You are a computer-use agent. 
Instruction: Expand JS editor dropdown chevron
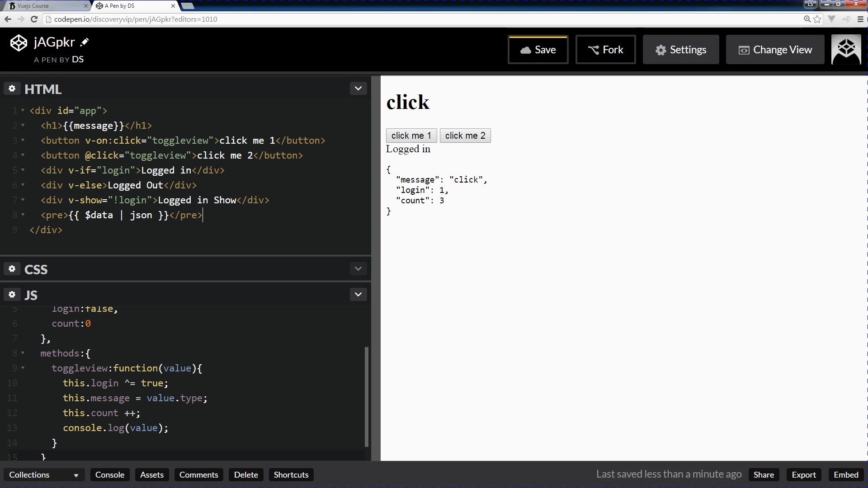(x=358, y=295)
